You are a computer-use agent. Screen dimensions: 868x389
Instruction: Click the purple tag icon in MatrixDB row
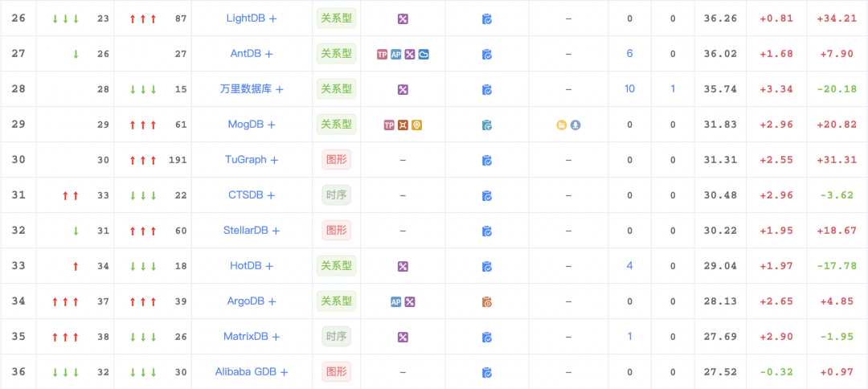(403, 338)
